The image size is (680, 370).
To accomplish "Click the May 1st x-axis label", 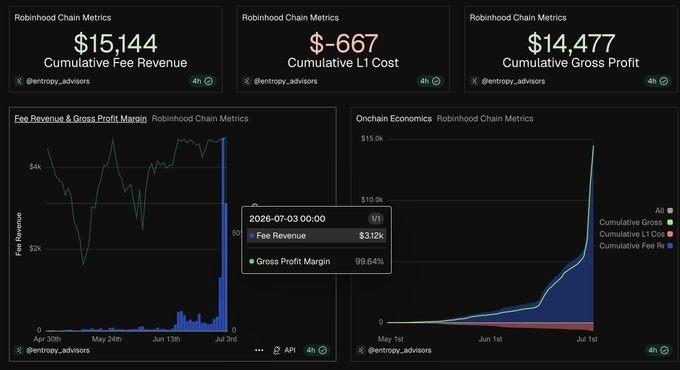I will 390,339.
